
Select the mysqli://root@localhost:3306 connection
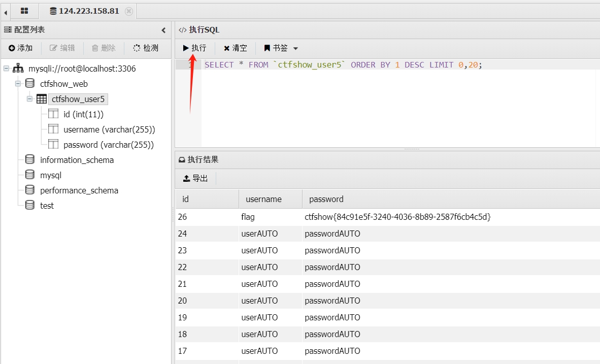pos(82,69)
